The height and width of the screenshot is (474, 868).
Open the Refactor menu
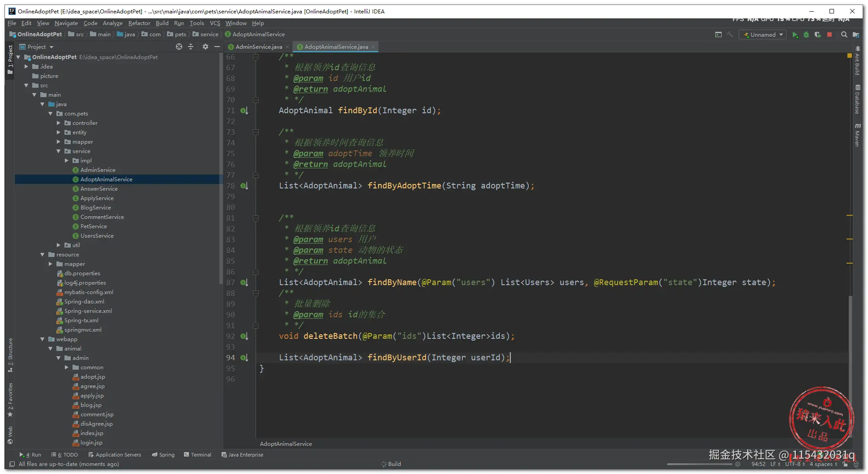tap(139, 23)
